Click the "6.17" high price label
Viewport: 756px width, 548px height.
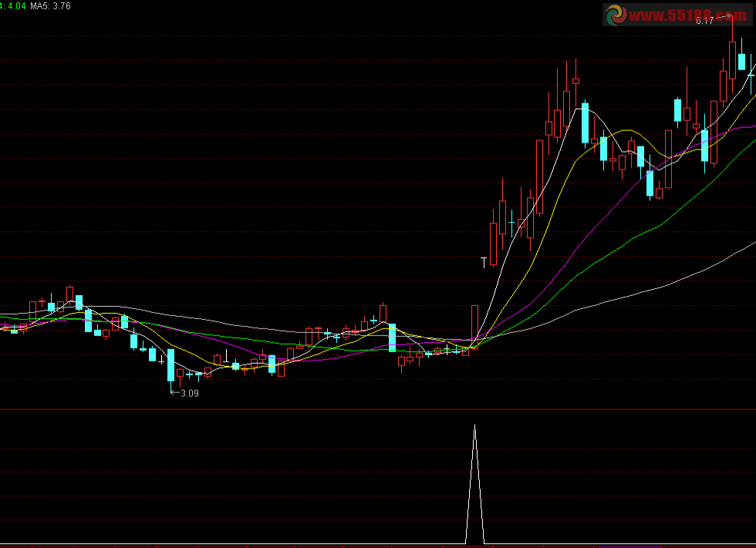pos(704,20)
